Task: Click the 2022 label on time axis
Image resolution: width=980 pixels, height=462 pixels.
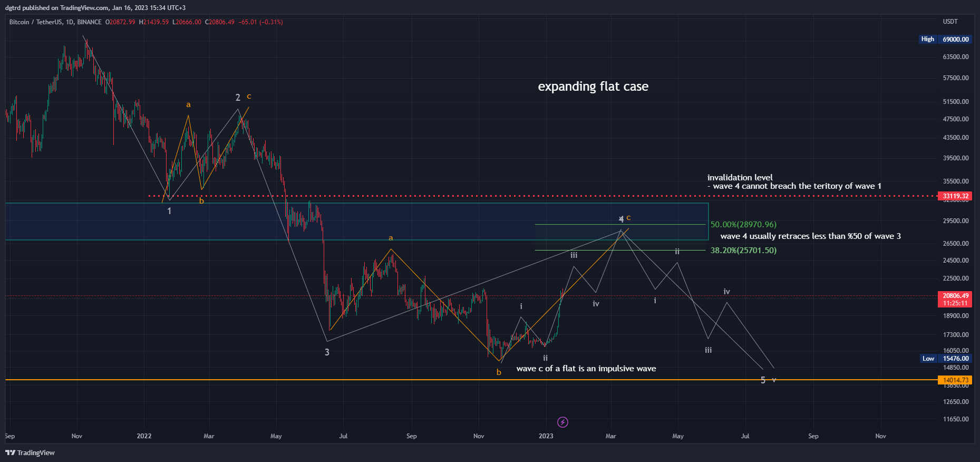Action: (144, 436)
